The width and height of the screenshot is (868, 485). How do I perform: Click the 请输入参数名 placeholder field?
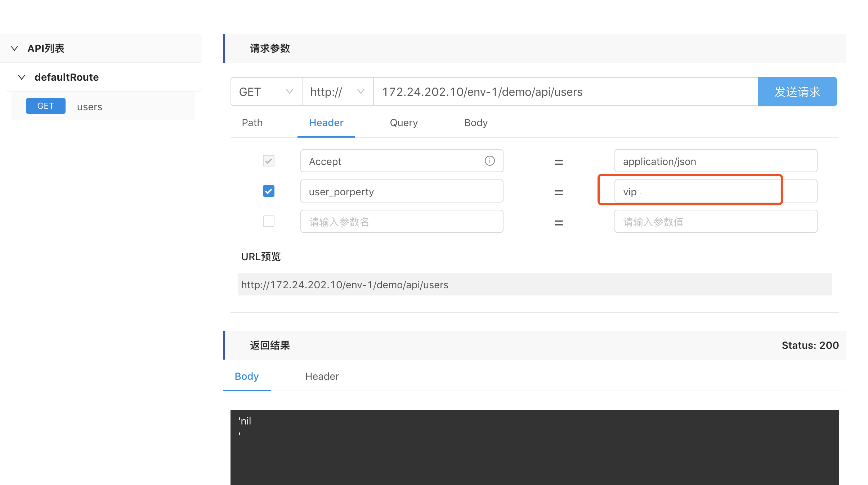point(401,222)
